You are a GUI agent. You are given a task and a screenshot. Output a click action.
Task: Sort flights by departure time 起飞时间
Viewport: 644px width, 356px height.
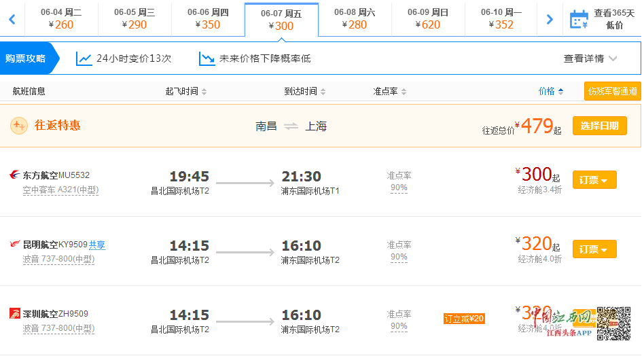(x=186, y=91)
